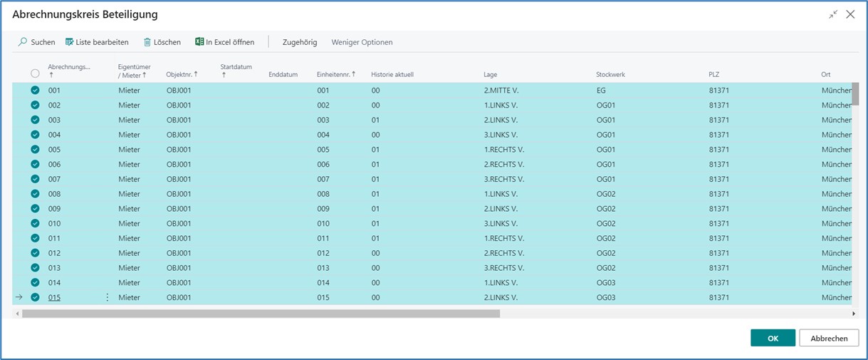Click Weniger Optionen in the action bar

[x=362, y=42]
